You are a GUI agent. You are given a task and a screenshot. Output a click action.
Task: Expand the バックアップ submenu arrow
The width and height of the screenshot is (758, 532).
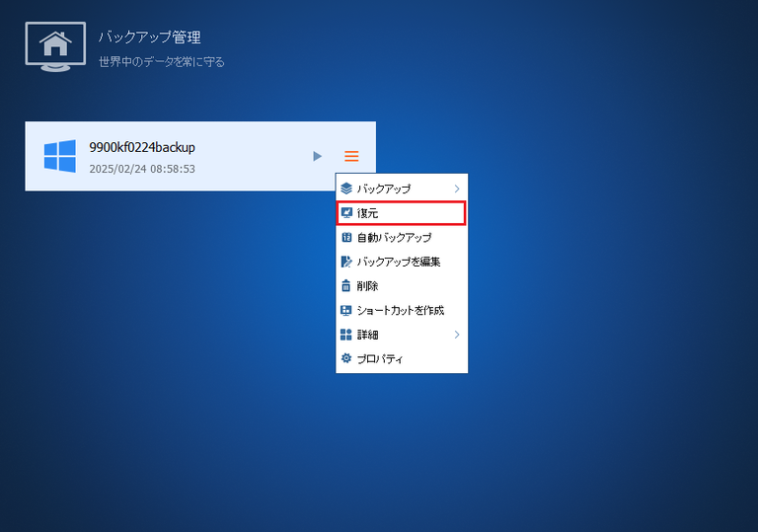[457, 189]
